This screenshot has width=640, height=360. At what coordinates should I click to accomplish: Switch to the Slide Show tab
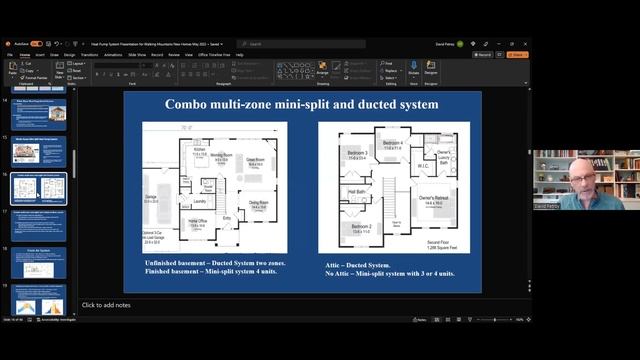[x=137, y=55]
